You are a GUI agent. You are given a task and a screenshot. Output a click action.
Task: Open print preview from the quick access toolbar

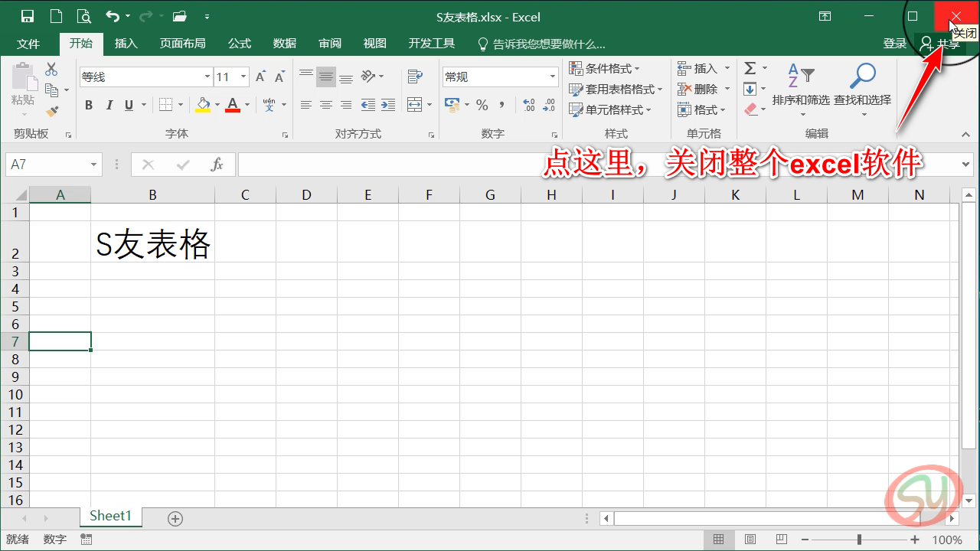pyautogui.click(x=83, y=16)
